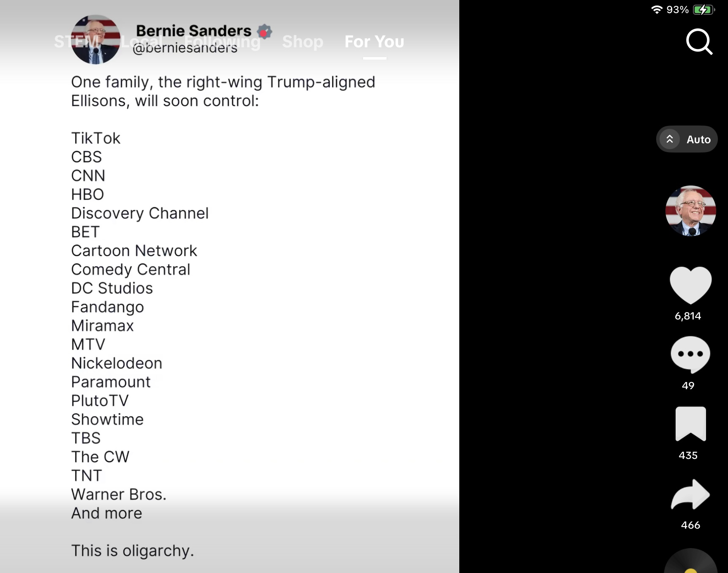The height and width of the screenshot is (573, 728).
Task: Like the video with heart icon
Action: (x=690, y=284)
